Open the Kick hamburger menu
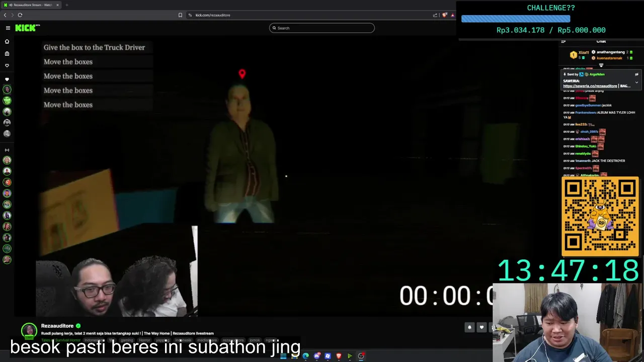Screen dimensions: 644x362 pos(8,28)
